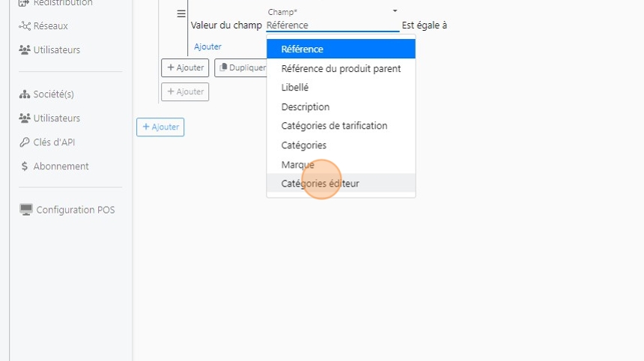Click the blue Ajouter link under the condition
The height and width of the screenshot is (361, 644).
pyautogui.click(x=207, y=46)
